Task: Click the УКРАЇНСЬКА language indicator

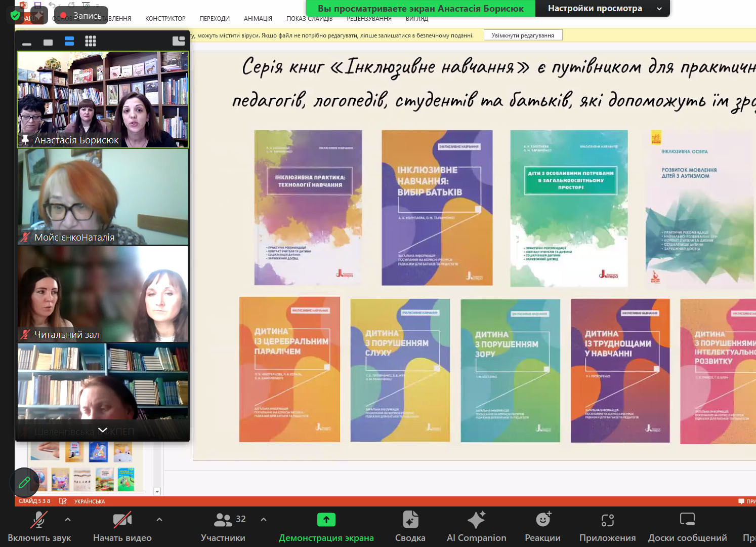Action: click(90, 501)
